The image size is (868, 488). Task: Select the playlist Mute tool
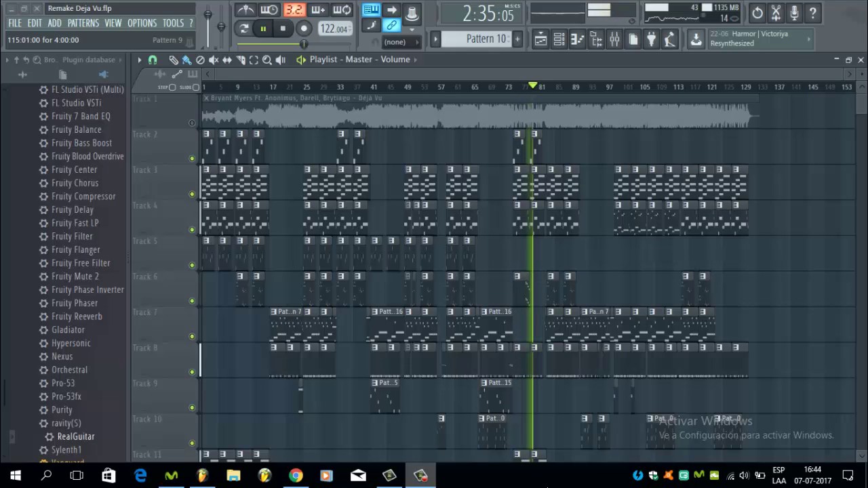click(x=214, y=60)
